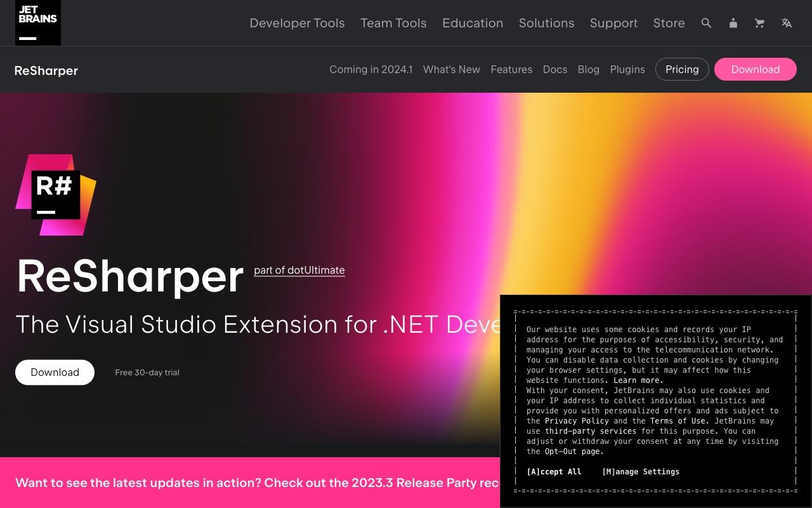The width and height of the screenshot is (812, 508).
Task: Open the shopping cart icon
Action: (759, 23)
